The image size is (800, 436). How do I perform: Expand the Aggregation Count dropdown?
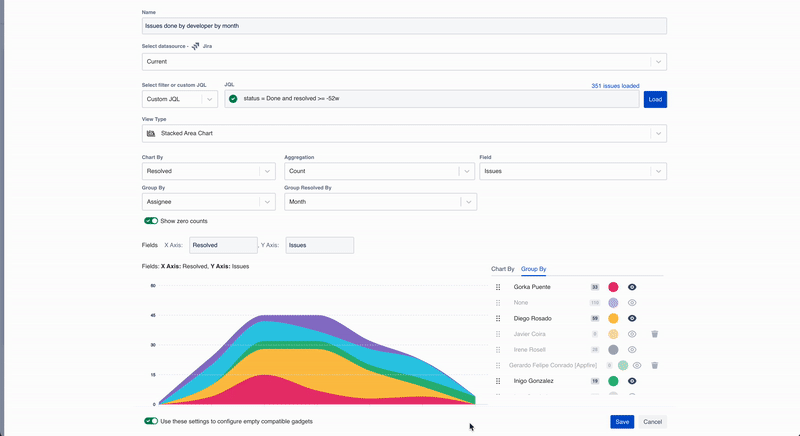click(x=380, y=171)
